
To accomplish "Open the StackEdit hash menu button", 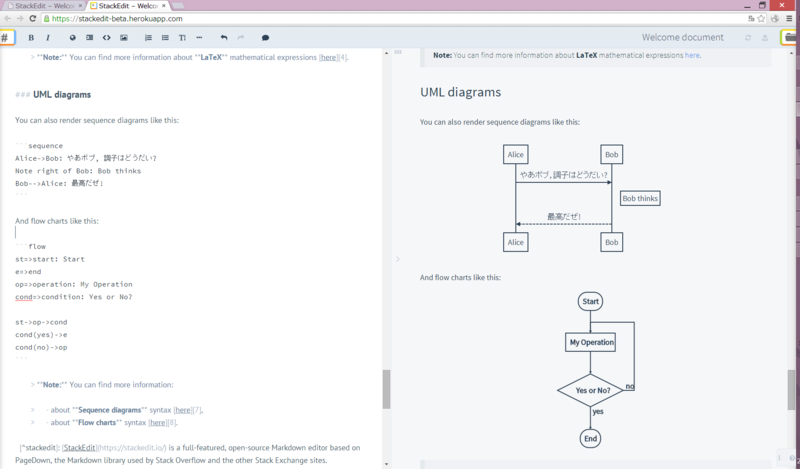I will [6, 38].
